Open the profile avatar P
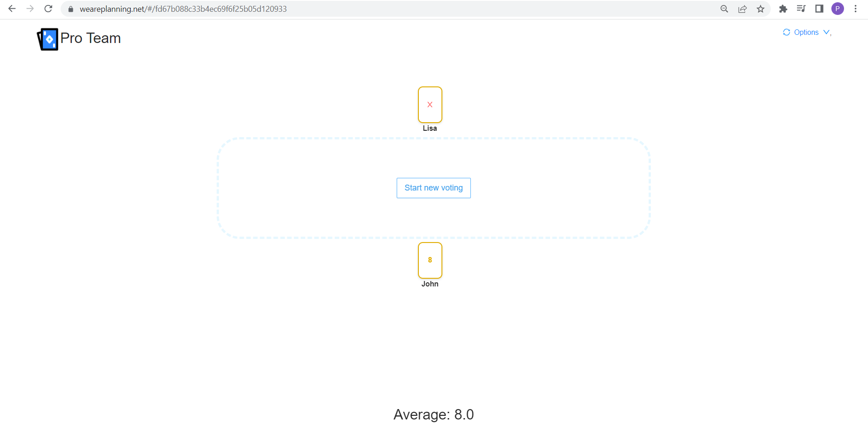Screen dimensions: 868x443 pyautogui.click(x=837, y=9)
